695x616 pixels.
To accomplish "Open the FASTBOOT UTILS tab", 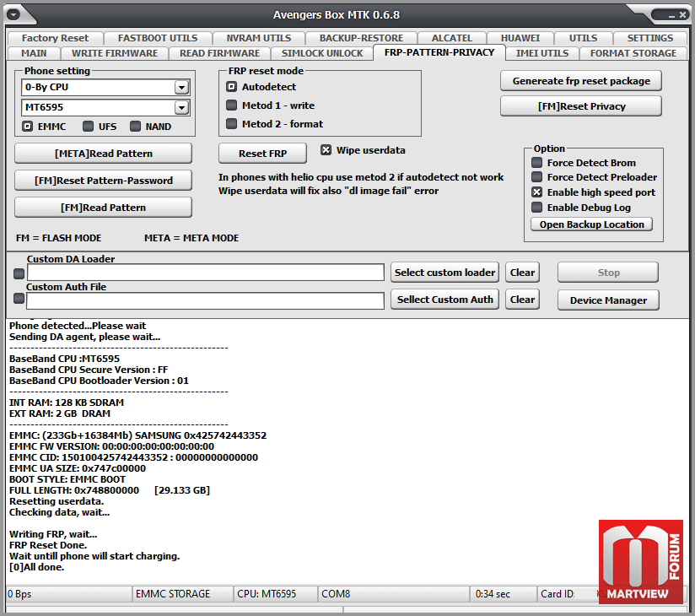I will [x=158, y=38].
